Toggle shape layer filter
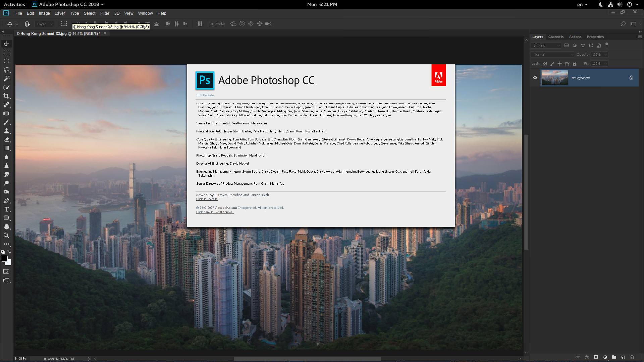The width and height of the screenshot is (644, 362). [591, 45]
